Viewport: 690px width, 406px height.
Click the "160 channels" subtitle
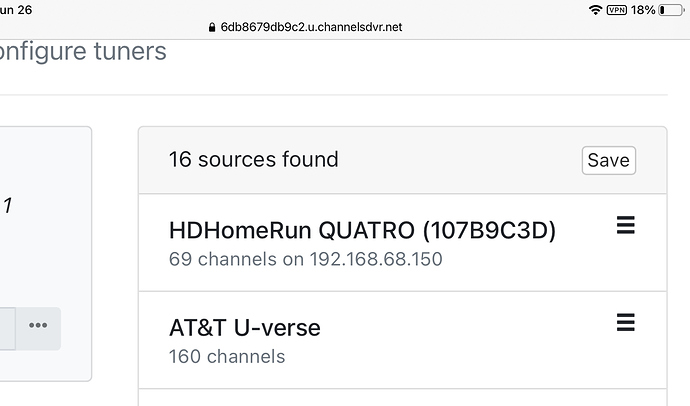click(227, 356)
